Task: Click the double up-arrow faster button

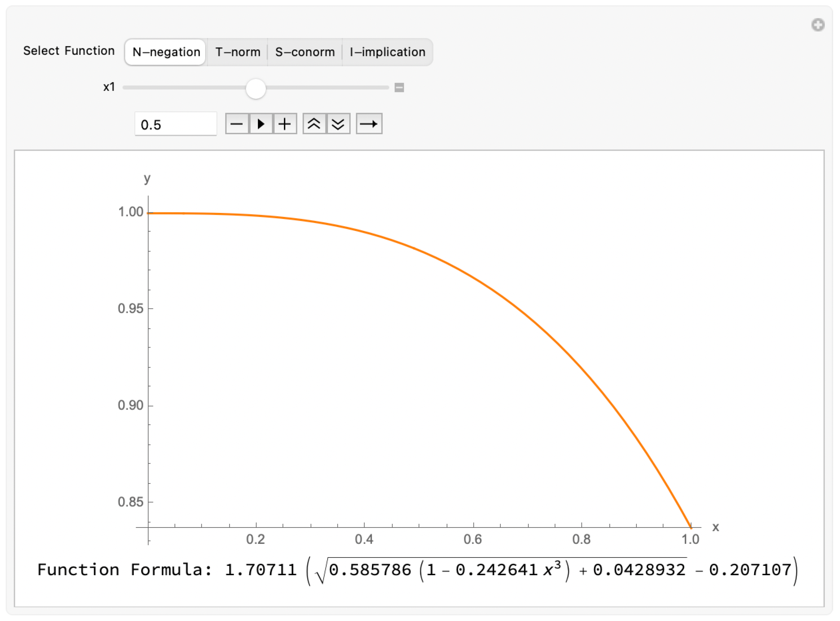Action: 314,124
